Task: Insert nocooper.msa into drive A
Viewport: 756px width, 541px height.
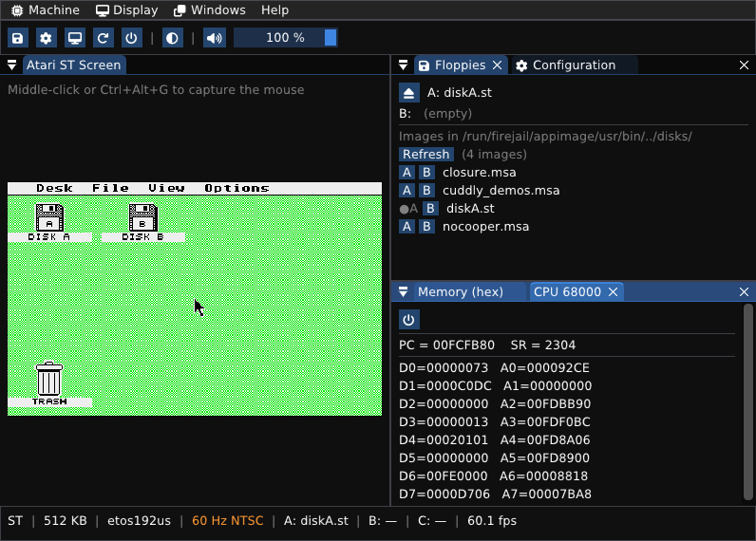Action: [406, 227]
